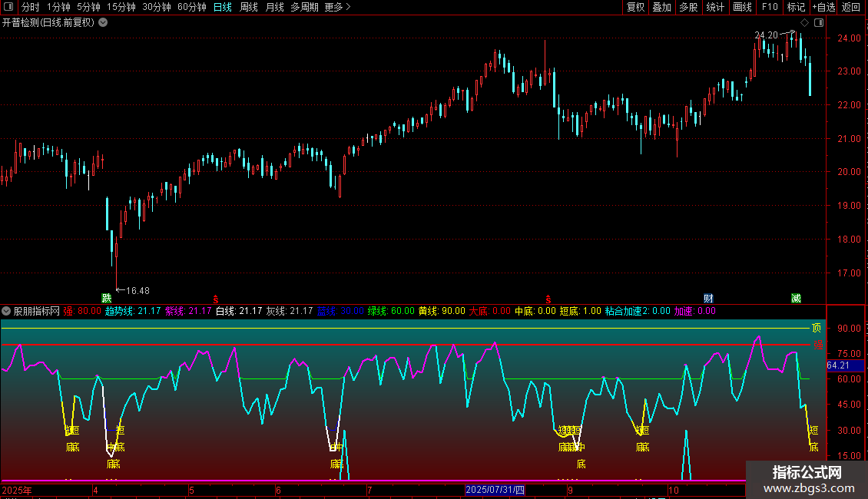Viewport: 868px width, 499px height.
Task: Click the 股朋指标网 indicator name
Action: (x=36, y=311)
